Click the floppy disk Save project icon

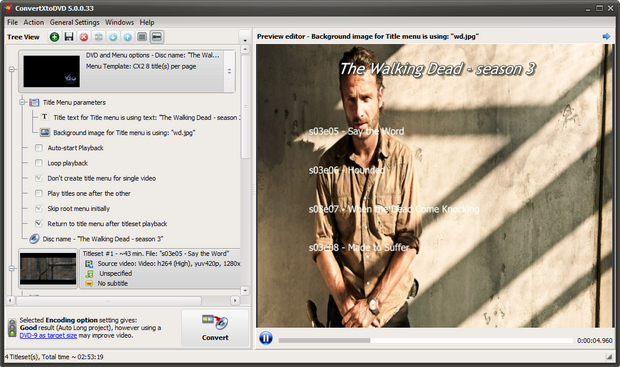point(69,37)
